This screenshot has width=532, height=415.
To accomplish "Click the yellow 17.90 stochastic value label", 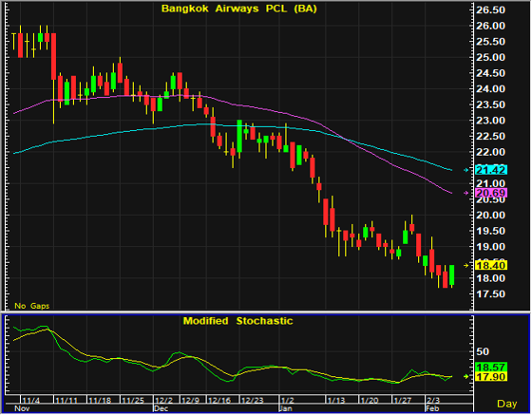I will pyautogui.click(x=491, y=376).
